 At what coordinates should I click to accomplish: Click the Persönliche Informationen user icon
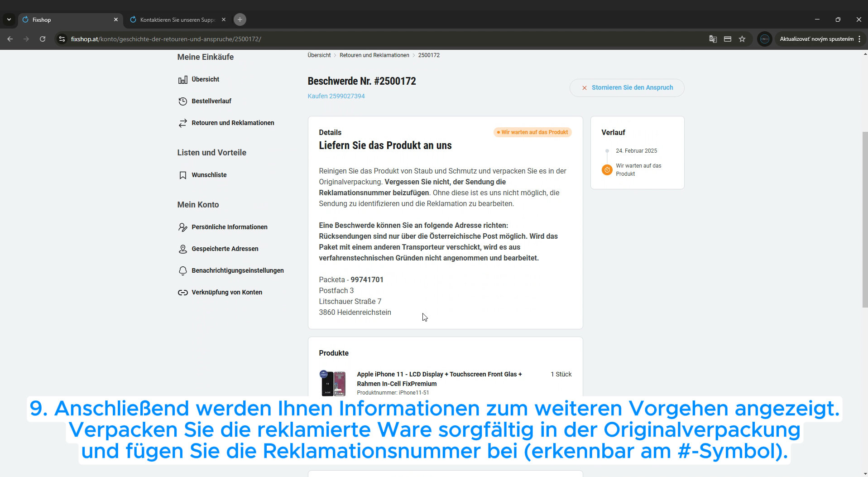click(182, 227)
